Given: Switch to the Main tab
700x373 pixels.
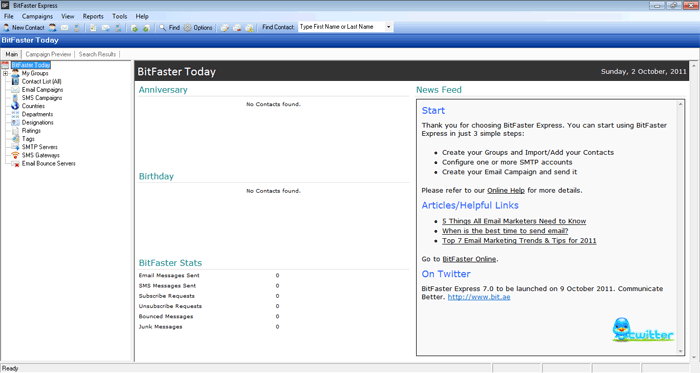Looking at the screenshot, I should click(12, 54).
